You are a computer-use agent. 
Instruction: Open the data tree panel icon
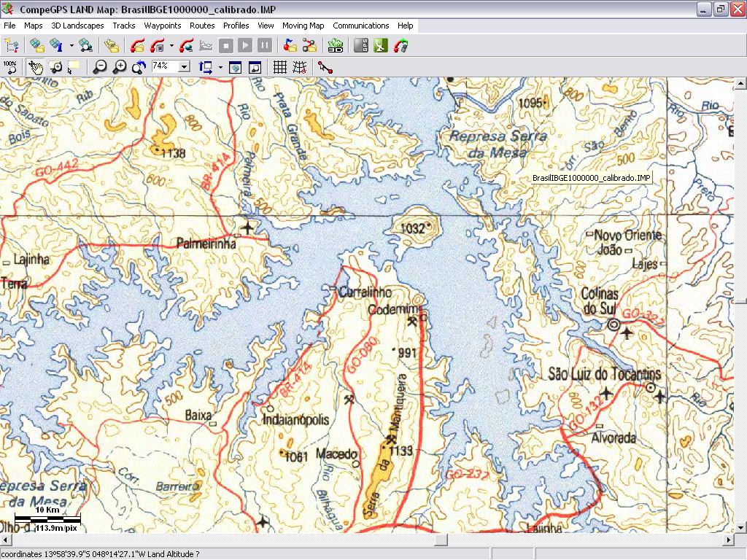pyautogui.click(x=12, y=46)
